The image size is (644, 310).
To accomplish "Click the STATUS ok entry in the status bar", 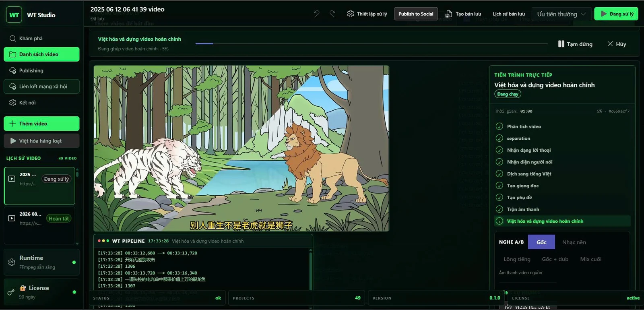I will coord(157,298).
